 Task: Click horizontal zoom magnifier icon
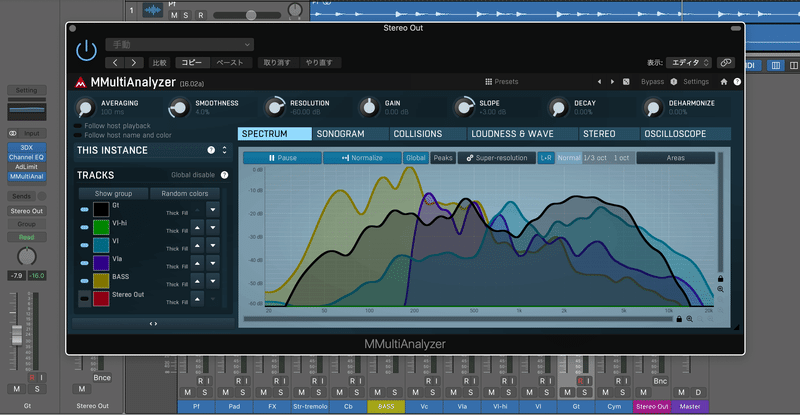[x=689, y=319]
